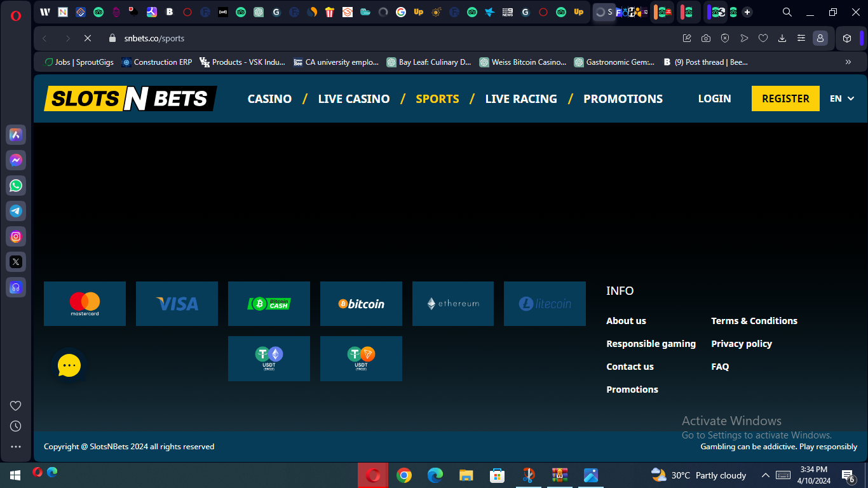Expand the system tray hidden icons arrow
868x488 pixels.
(765, 475)
